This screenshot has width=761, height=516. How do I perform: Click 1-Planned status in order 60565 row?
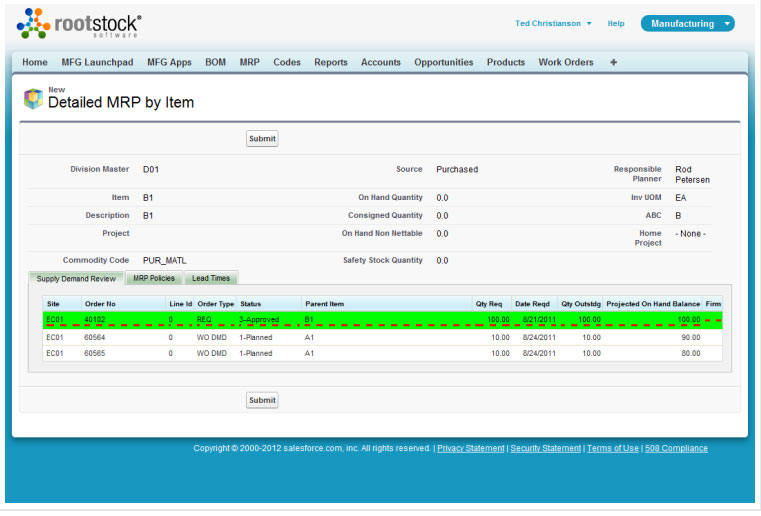(256, 353)
